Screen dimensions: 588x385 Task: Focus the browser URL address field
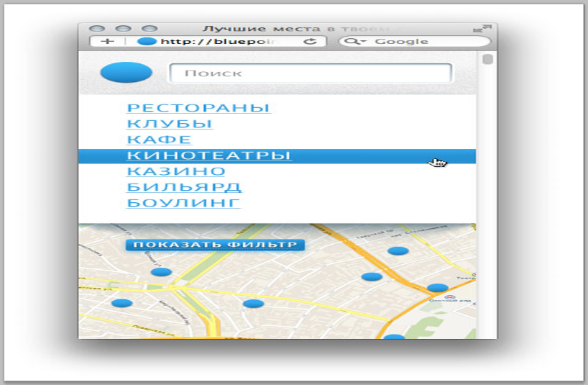point(230,42)
